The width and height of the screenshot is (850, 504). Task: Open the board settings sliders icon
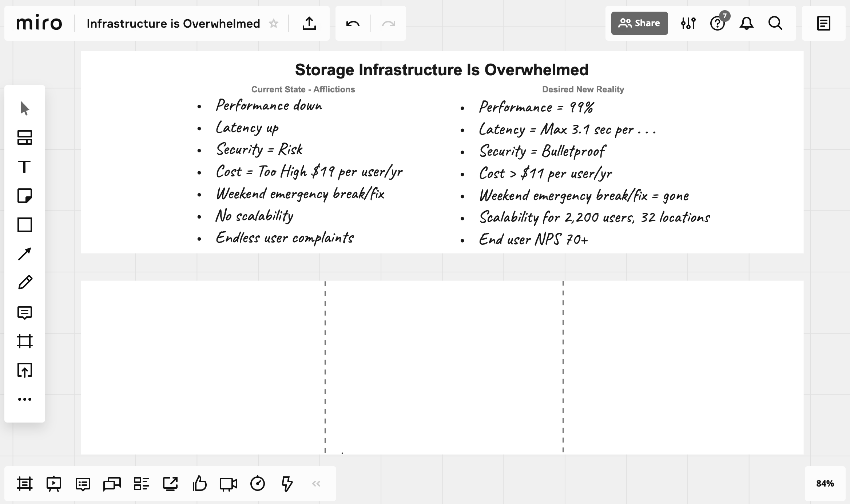(x=688, y=23)
